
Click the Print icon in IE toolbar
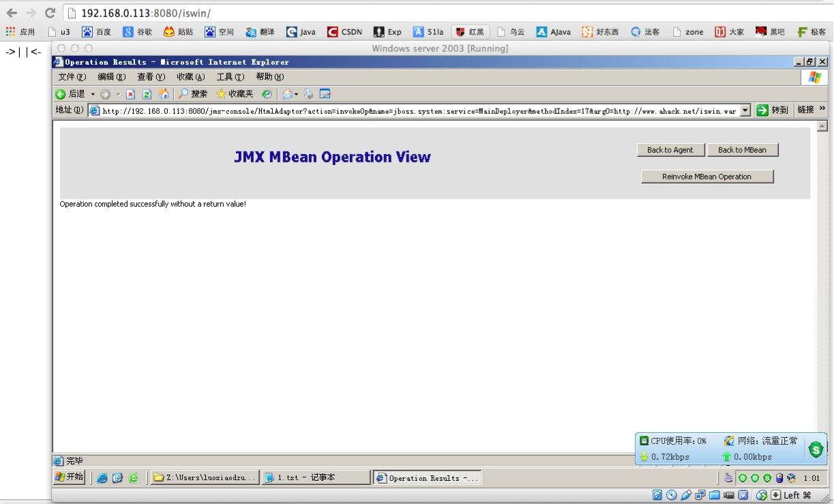(309, 94)
